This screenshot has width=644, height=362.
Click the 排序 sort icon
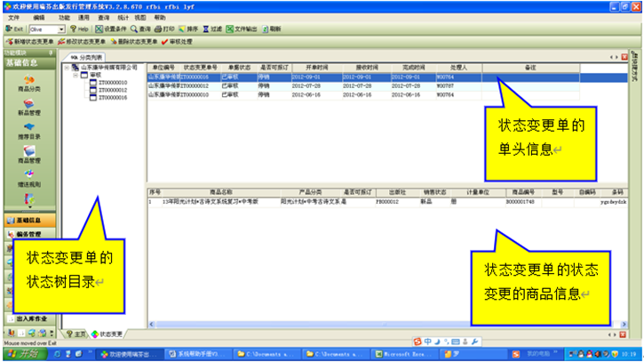[191, 29]
